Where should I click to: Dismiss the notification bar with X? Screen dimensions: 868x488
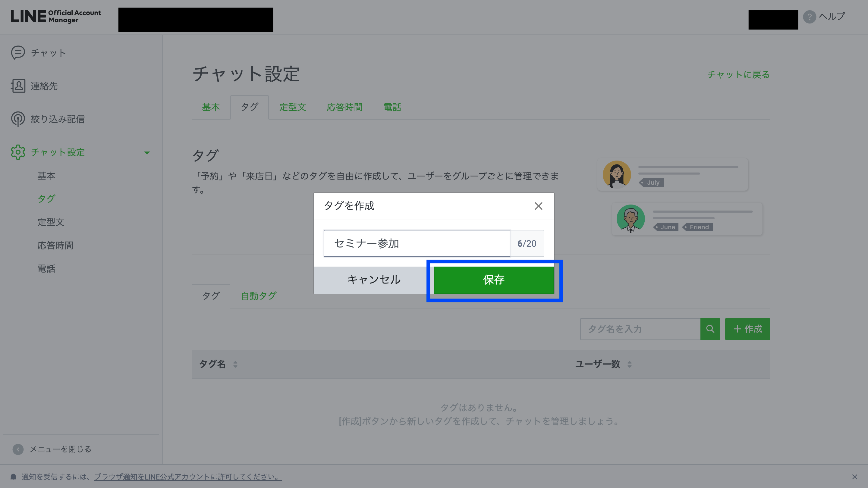[854, 477]
